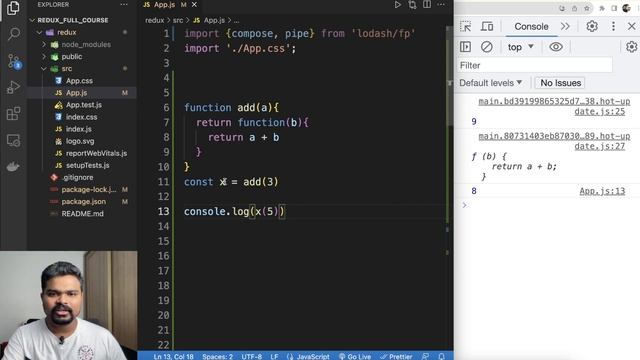Select the Console tab in DevTools

tap(531, 27)
